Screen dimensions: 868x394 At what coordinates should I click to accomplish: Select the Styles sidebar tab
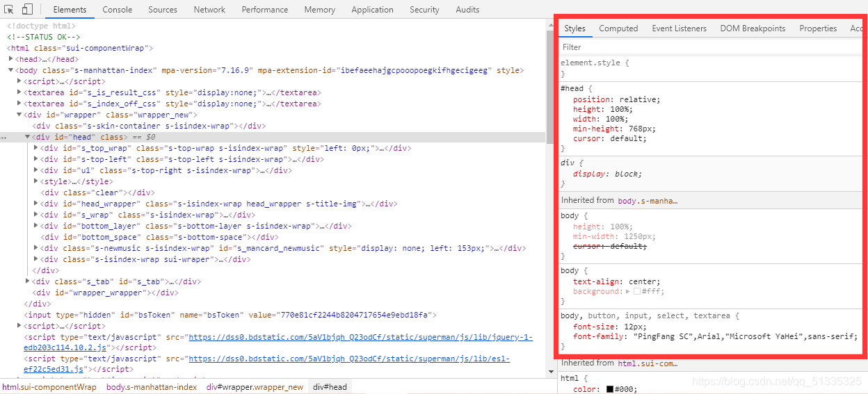click(x=574, y=28)
